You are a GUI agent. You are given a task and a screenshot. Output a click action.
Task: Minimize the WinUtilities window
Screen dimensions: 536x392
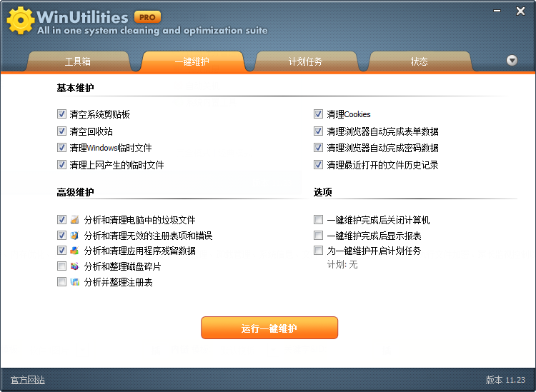(x=497, y=11)
